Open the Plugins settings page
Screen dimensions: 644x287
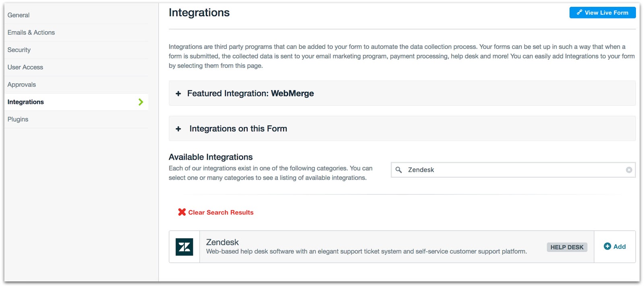pos(18,119)
